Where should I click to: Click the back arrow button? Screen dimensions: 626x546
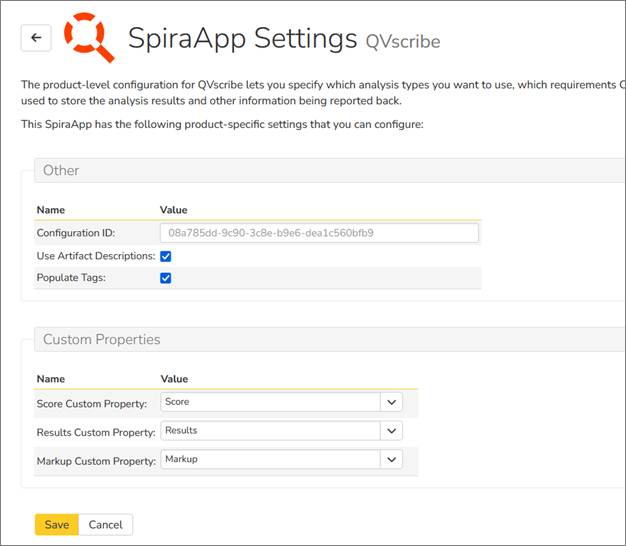(x=36, y=38)
